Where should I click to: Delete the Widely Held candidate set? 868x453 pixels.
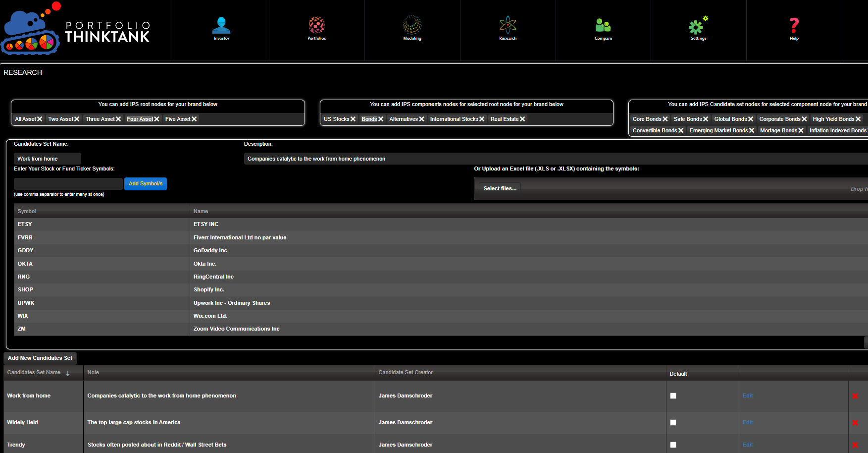click(x=855, y=423)
